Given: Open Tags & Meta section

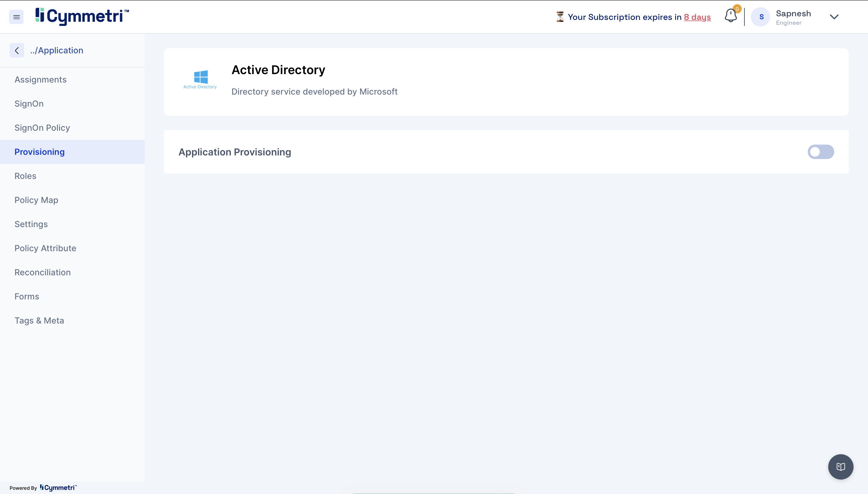Looking at the screenshot, I should [x=39, y=320].
